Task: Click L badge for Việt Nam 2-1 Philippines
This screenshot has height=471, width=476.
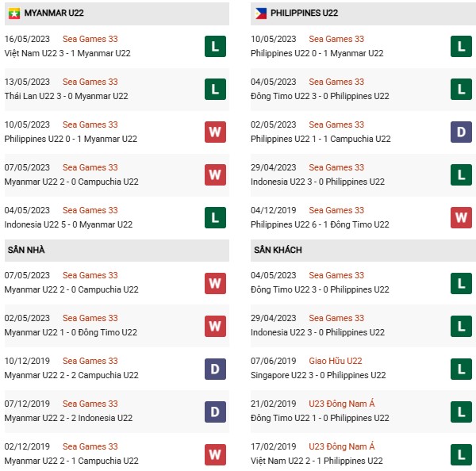Action: [x=460, y=454]
